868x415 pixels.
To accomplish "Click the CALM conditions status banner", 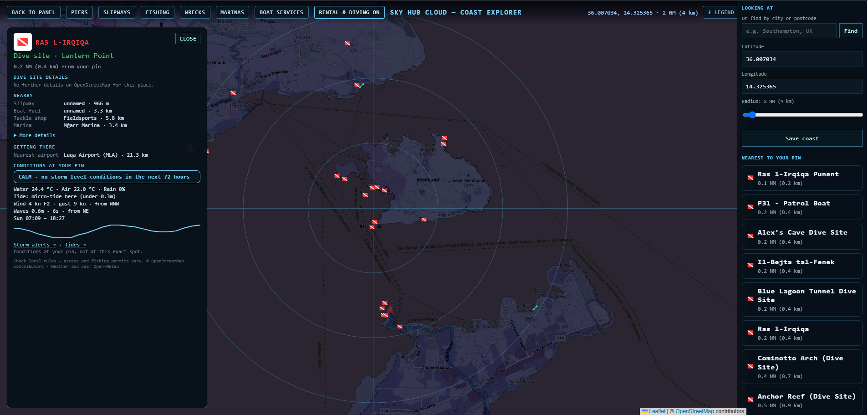I will (107, 177).
